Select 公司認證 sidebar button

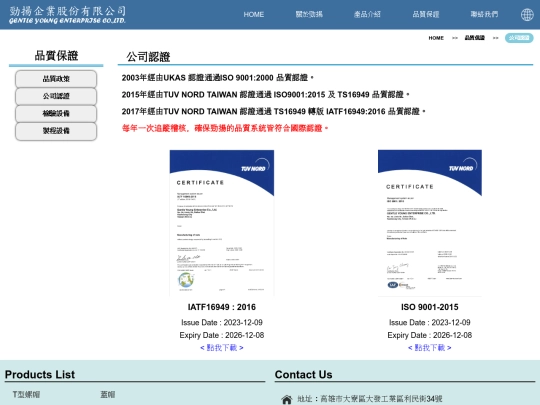pos(56,96)
